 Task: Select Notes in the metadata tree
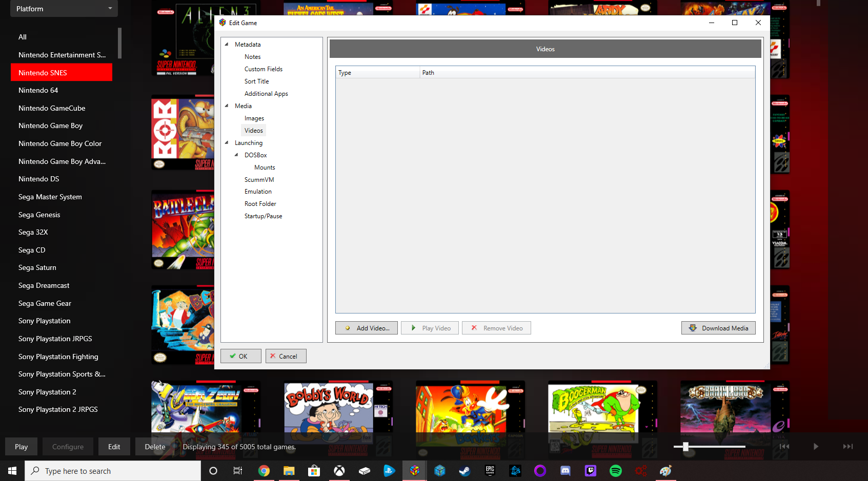[x=252, y=57]
